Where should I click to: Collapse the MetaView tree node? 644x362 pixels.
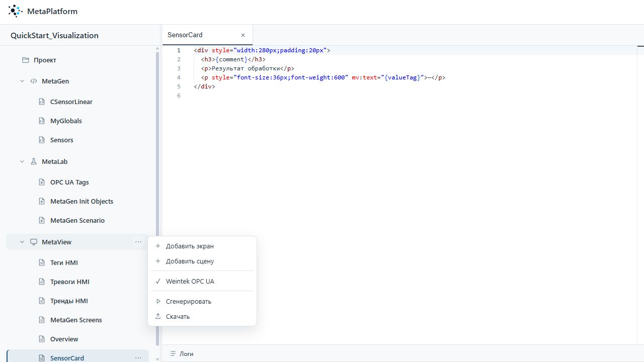coord(22,242)
